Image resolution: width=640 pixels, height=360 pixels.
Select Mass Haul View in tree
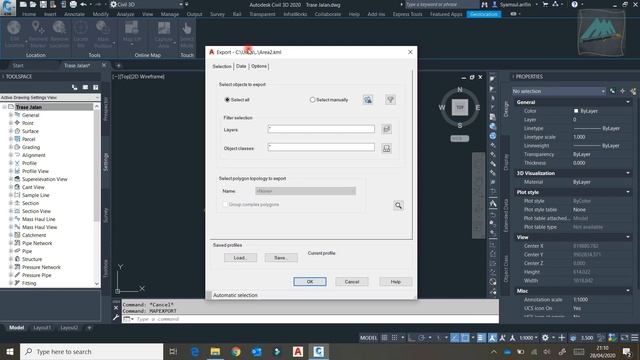pos(40,227)
